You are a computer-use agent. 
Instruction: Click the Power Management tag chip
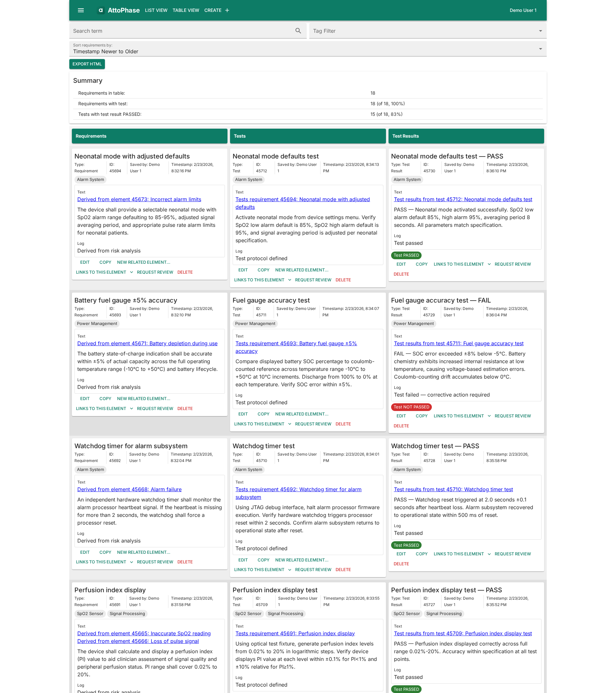[97, 323]
